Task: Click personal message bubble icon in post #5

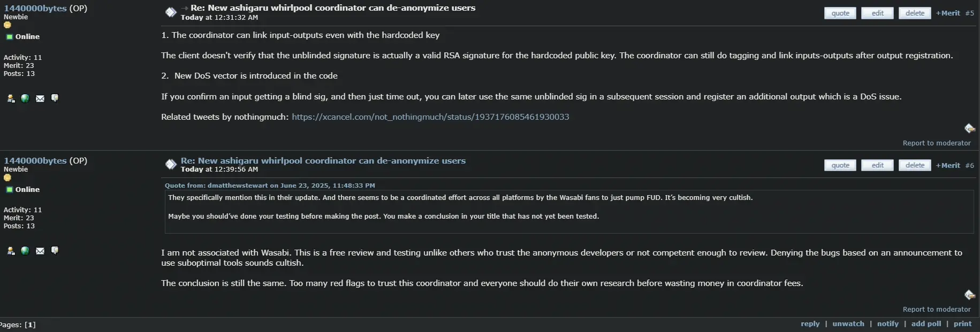Action: pyautogui.click(x=55, y=98)
